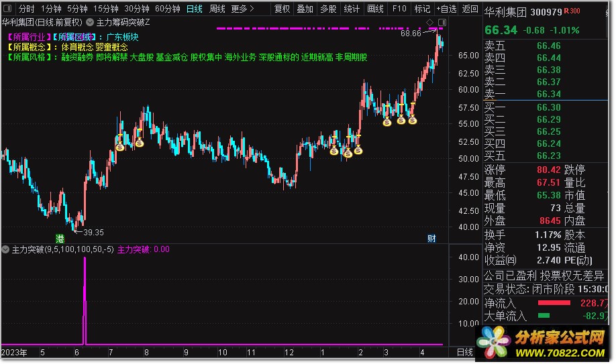Click 最高 value 67.51

click(548, 183)
